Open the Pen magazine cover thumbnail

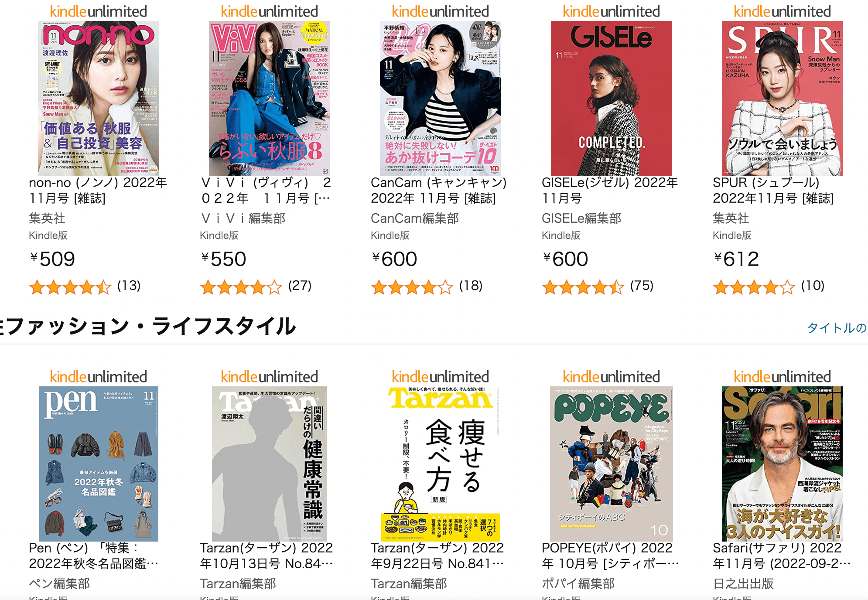pyautogui.click(x=99, y=464)
